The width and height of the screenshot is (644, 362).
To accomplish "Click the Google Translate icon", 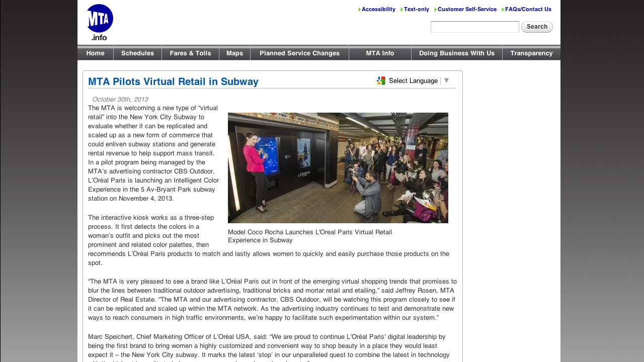I will [381, 80].
